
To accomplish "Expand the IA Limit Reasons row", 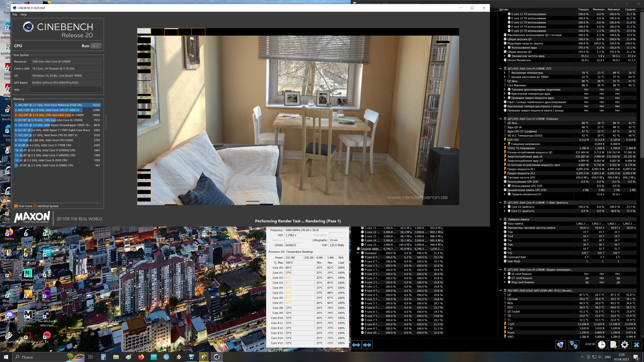I will coord(504,274).
